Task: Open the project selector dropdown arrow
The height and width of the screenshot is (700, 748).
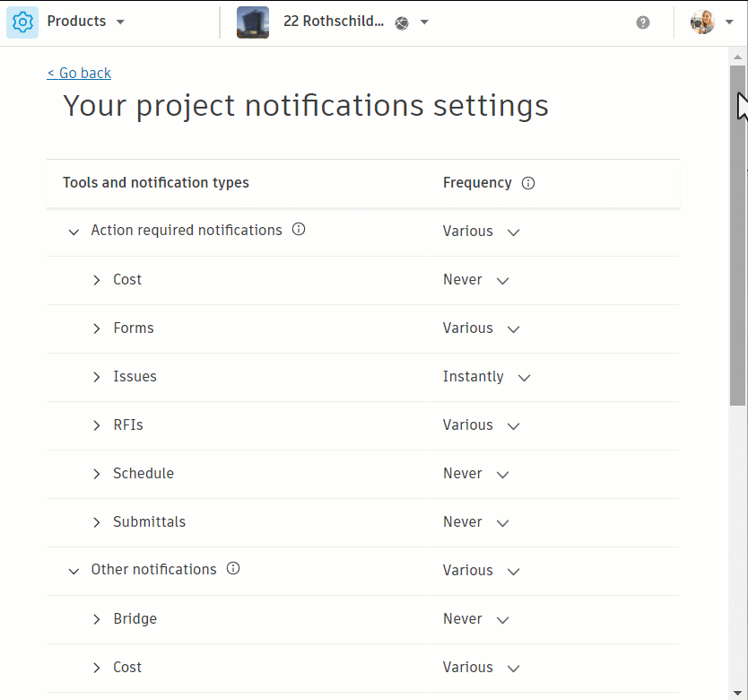Action: [424, 22]
